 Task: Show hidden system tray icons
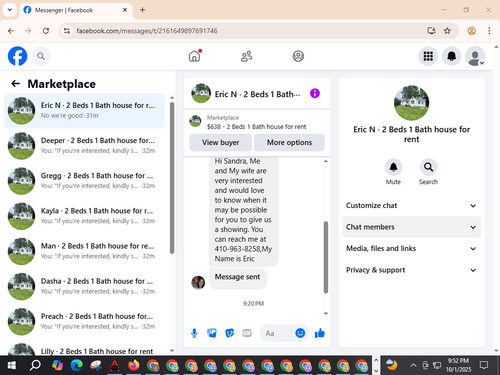[x=413, y=365]
